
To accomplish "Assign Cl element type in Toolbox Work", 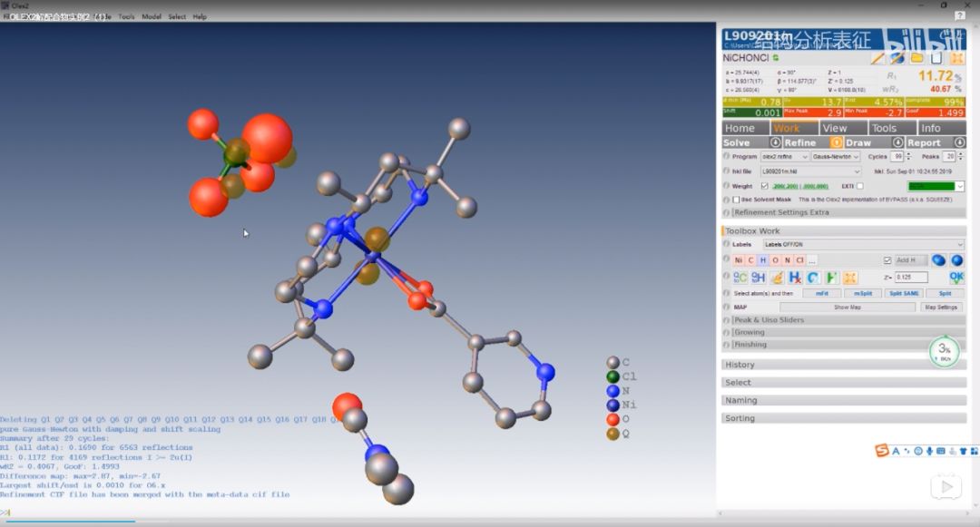I will point(800,260).
